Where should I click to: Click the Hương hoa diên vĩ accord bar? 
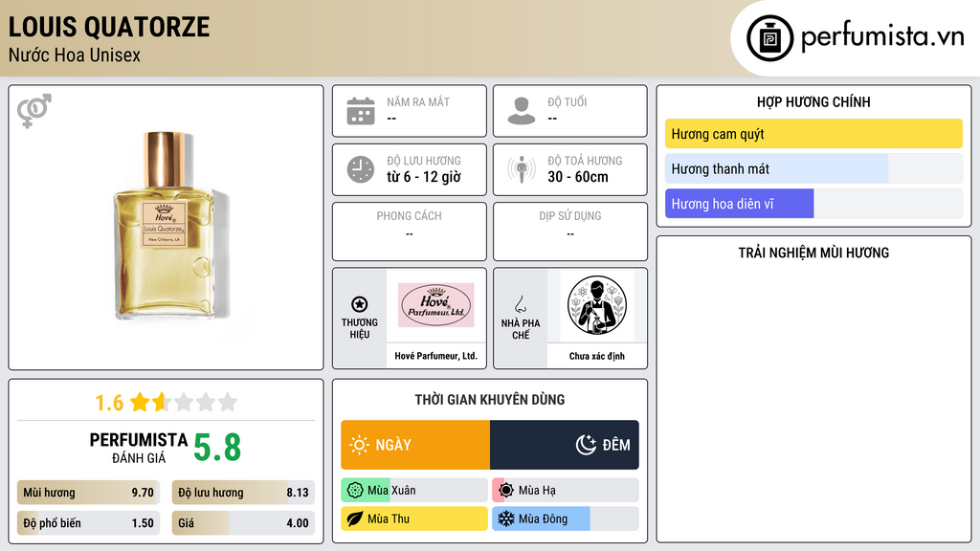click(813, 204)
